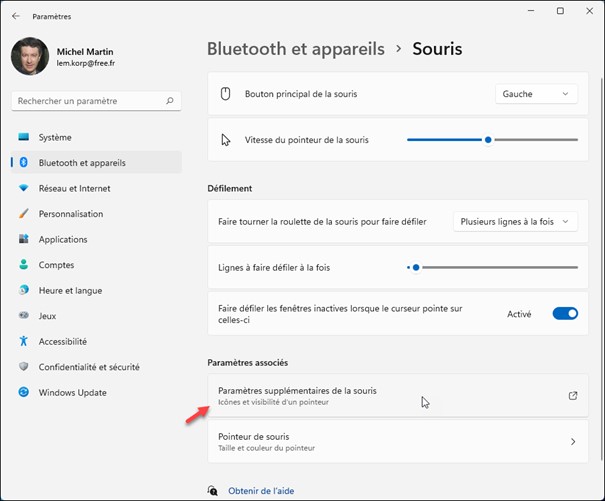Click the Windows Update icon
Image resolution: width=605 pixels, height=501 pixels.
[23, 393]
